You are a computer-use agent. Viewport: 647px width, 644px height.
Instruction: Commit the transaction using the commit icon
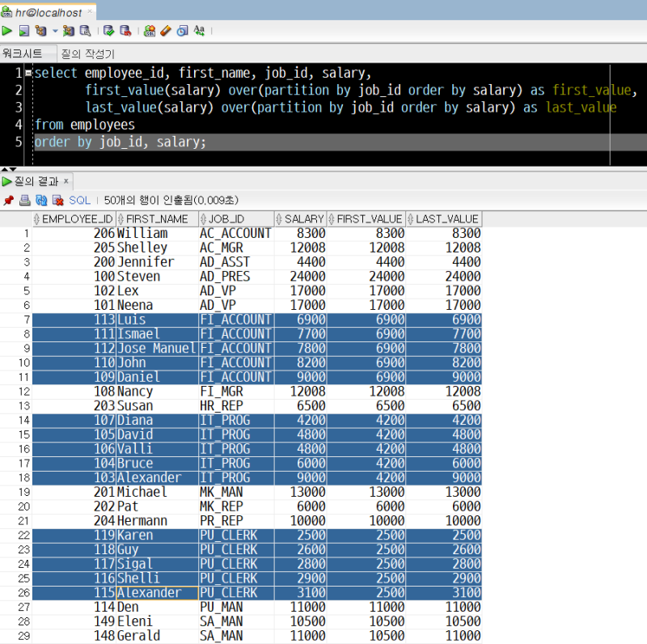pos(109,30)
